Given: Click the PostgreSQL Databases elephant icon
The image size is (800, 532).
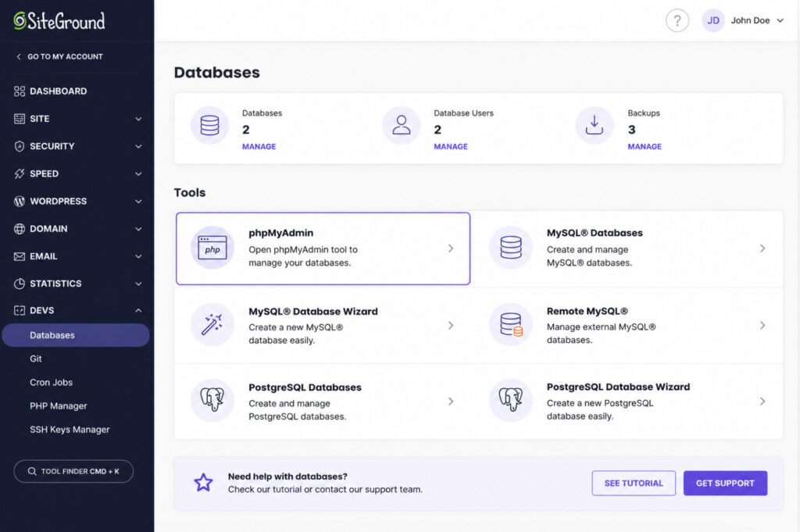Looking at the screenshot, I should pyautogui.click(x=212, y=401).
